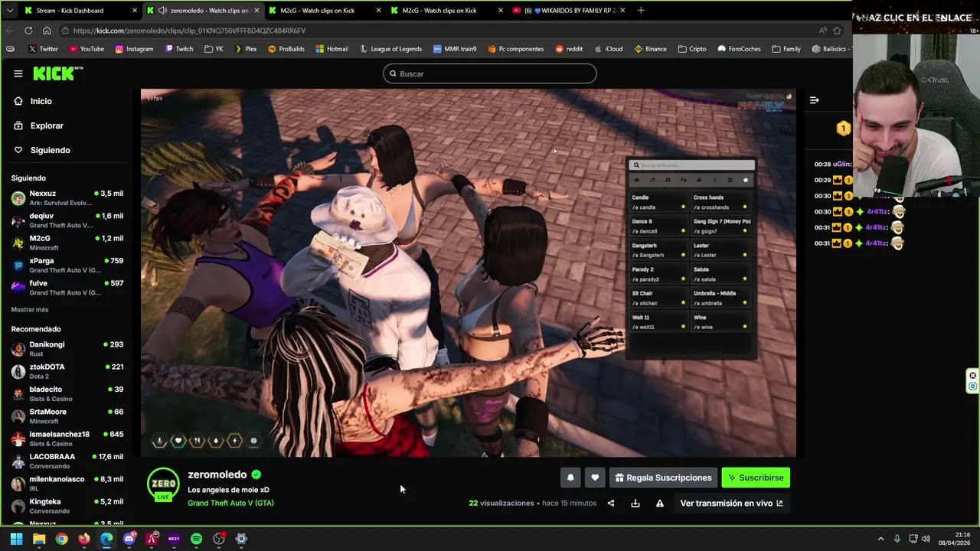Toggle the notification bell for zeromoledo

click(570, 478)
